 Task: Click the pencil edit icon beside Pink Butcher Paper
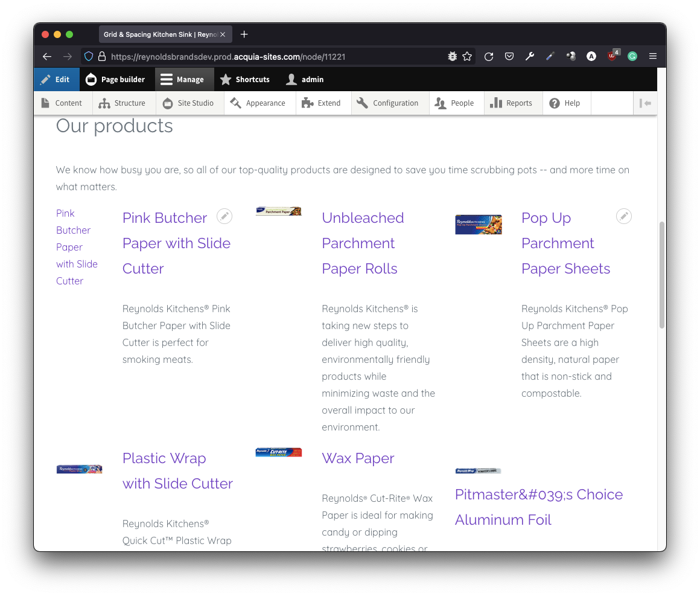coord(224,216)
